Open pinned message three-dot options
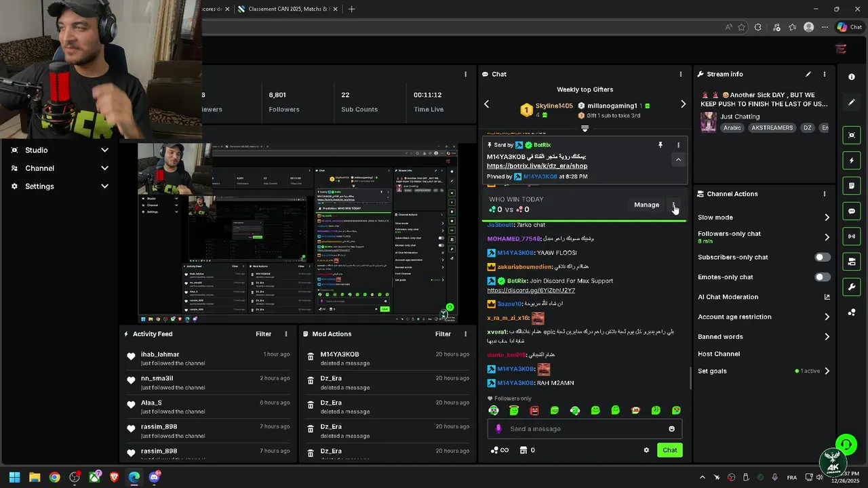 point(678,145)
